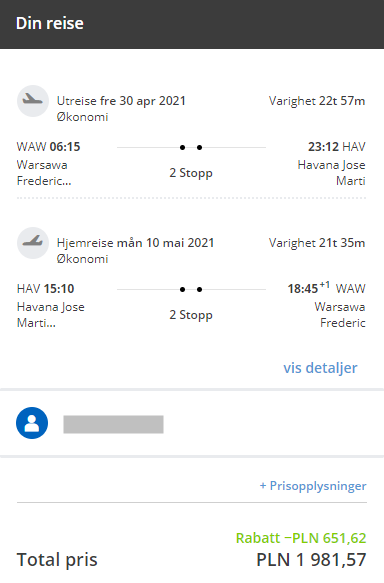This screenshot has height=583, width=384.
Task: Click the outbound departure plane icon
Action: point(33,101)
